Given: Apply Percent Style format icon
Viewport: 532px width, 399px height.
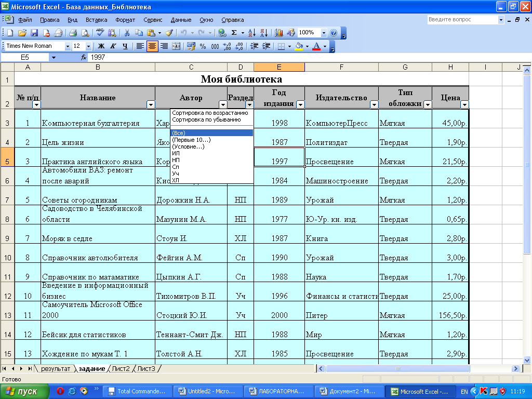Looking at the screenshot, I should tap(203, 46).
